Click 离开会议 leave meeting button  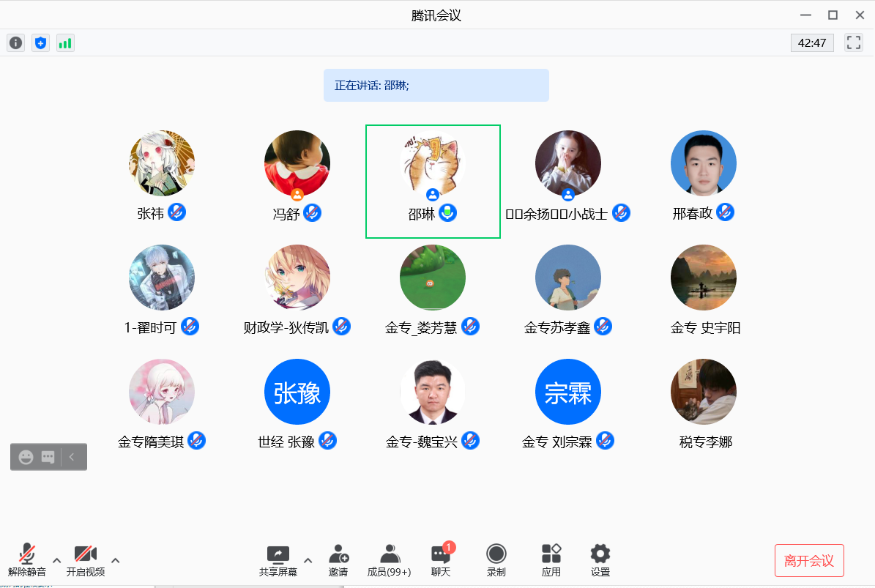(809, 561)
